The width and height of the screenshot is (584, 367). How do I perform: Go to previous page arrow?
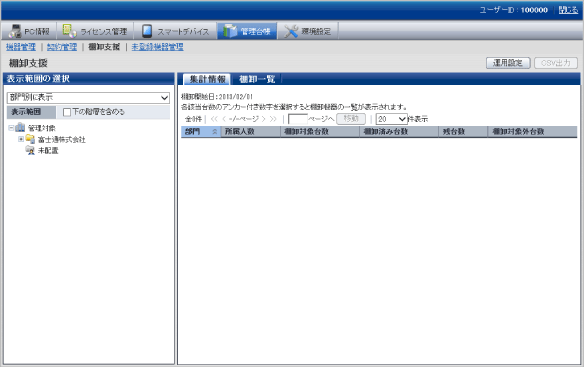pyautogui.click(x=224, y=119)
